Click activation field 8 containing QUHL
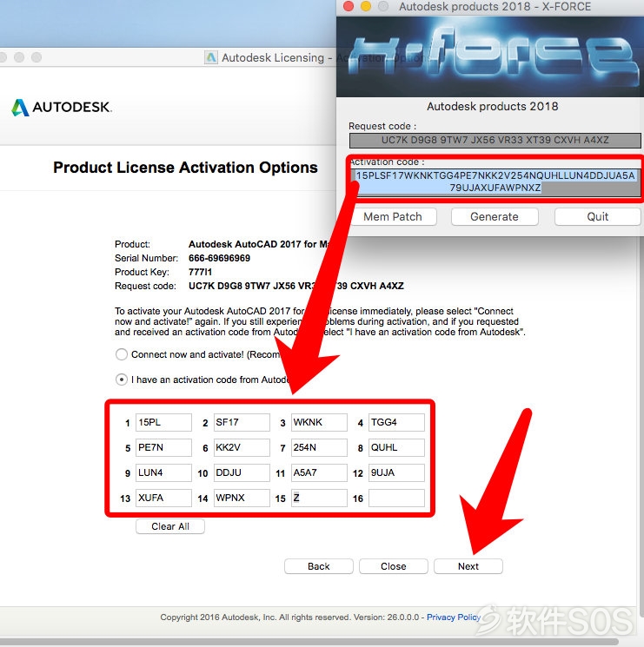This screenshot has width=644, height=647. (x=396, y=448)
